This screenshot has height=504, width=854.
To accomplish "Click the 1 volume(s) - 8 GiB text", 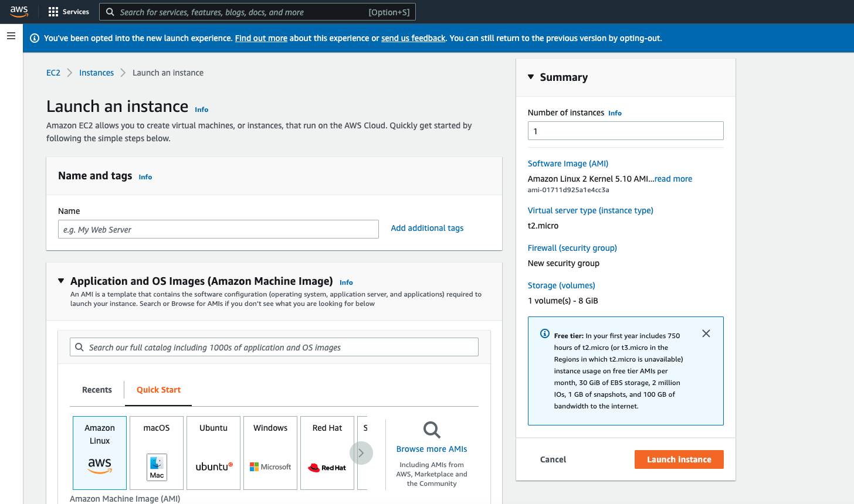I will coord(563,301).
